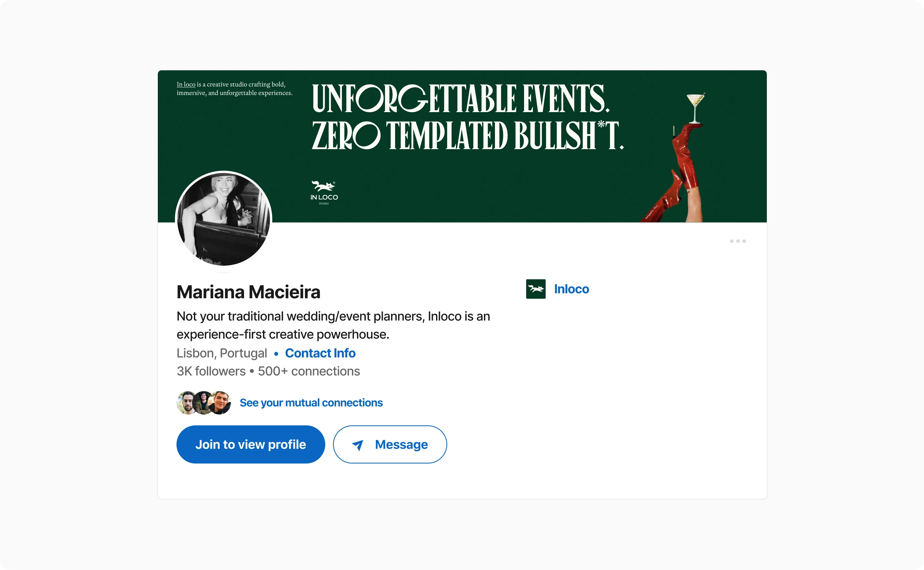Open the Inloco company name link

click(571, 289)
